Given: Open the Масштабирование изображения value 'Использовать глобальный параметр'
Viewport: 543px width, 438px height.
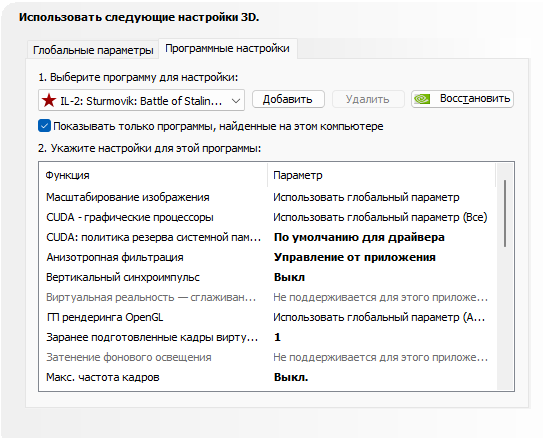Looking at the screenshot, I should click(366, 197).
